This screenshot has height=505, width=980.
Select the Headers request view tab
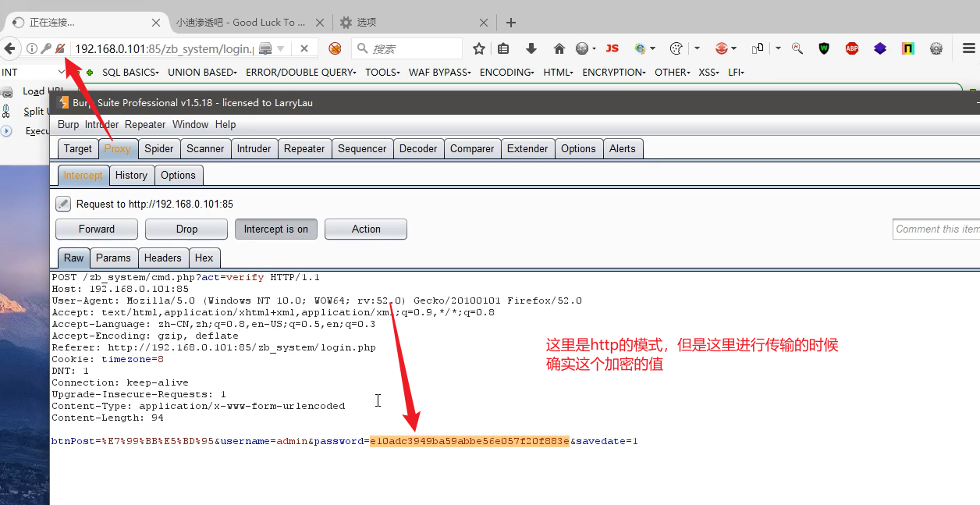click(x=163, y=258)
